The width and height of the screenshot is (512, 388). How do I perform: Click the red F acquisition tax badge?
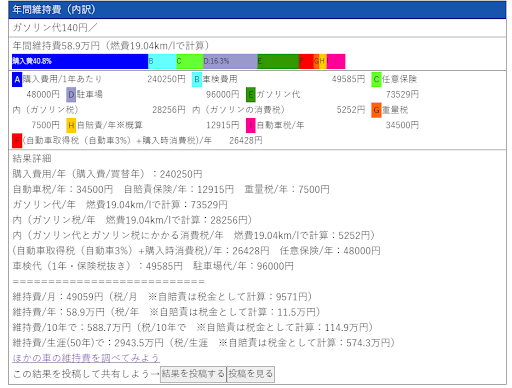pos(17,141)
